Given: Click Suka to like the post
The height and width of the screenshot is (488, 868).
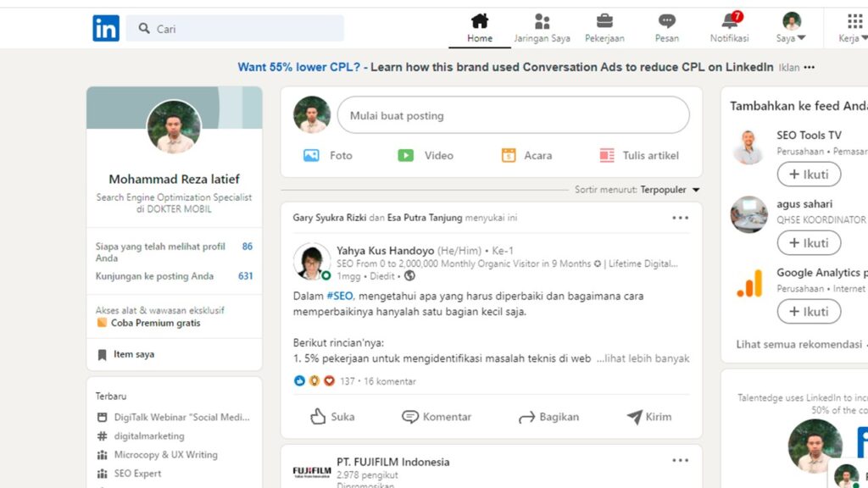Looking at the screenshot, I should (x=332, y=417).
